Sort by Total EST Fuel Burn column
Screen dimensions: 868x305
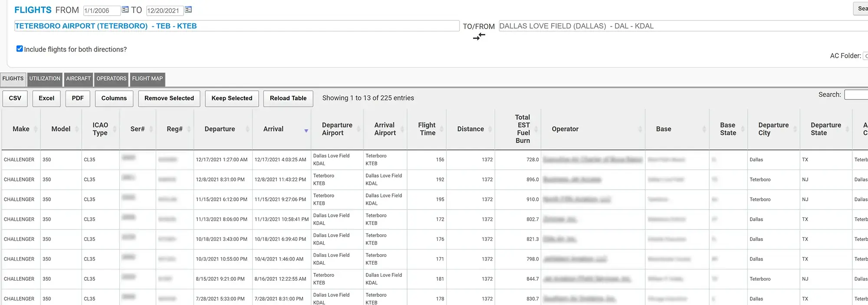point(522,129)
